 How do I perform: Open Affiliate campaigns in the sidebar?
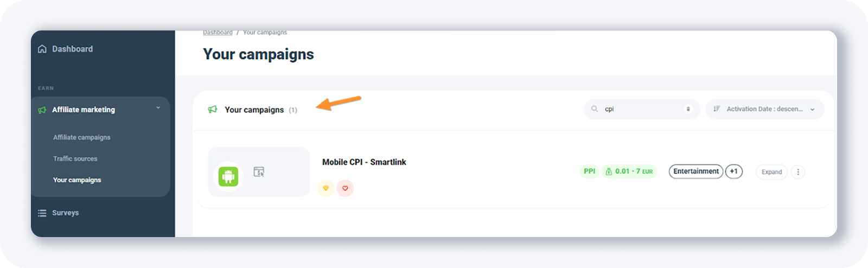tap(82, 138)
